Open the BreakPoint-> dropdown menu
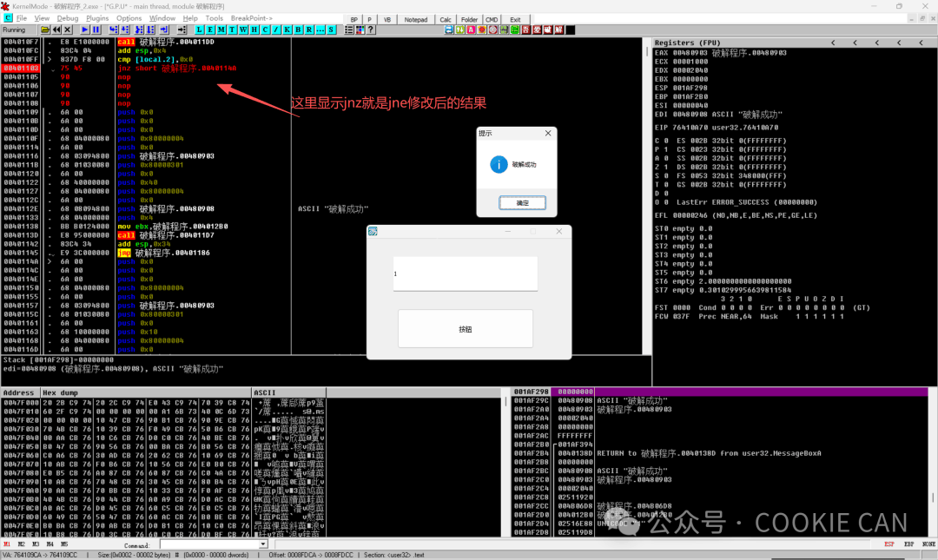This screenshot has width=938, height=560. (x=251, y=18)
